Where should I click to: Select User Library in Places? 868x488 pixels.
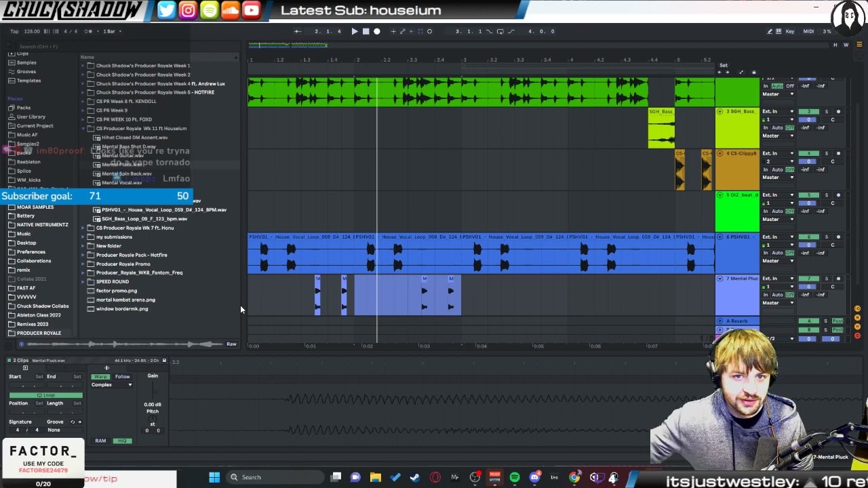pos(31,117)
